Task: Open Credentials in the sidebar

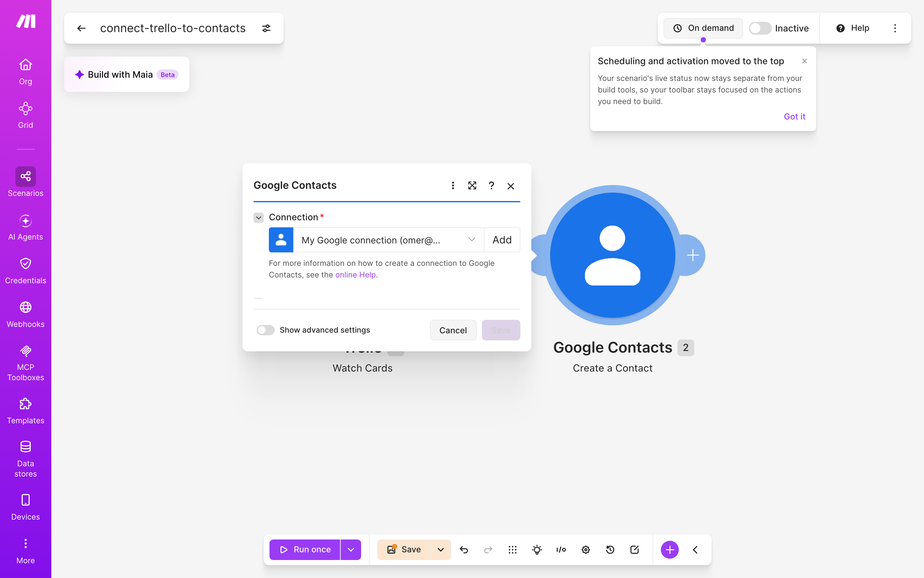Action: (x=26, y=271)
